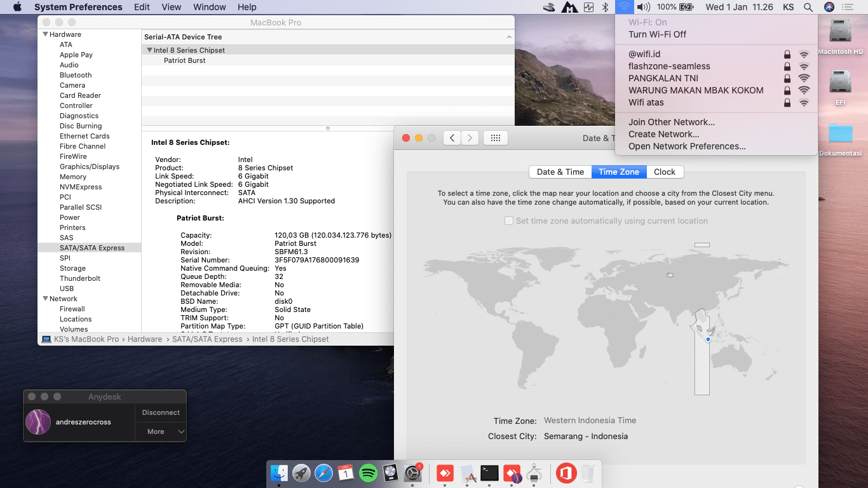868x488 pixels.
Task: Open the Help menu
Action: click(x=247, y=7)
